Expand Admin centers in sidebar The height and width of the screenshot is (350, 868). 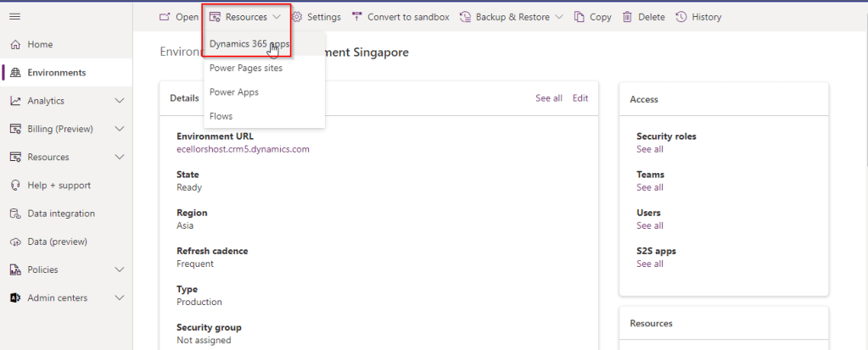pos(120,298)
